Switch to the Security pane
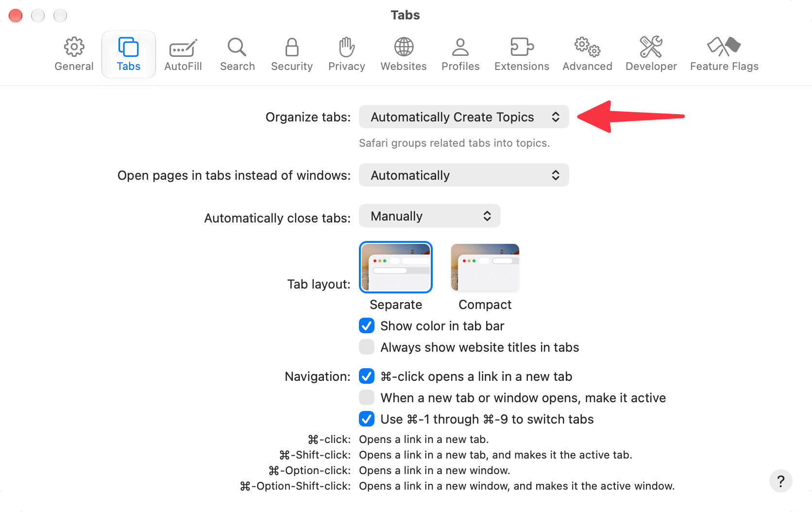The width and height of the screenshot is (812, 512). pos(292,54)
